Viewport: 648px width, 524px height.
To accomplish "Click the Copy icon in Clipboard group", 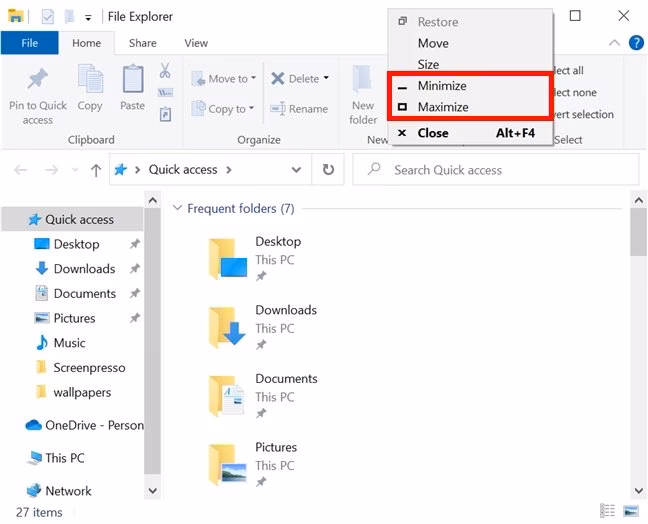I will click(90, 81).
